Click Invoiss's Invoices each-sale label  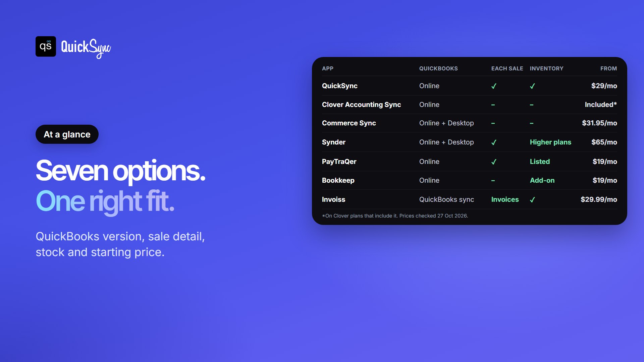tap(505, 199)
